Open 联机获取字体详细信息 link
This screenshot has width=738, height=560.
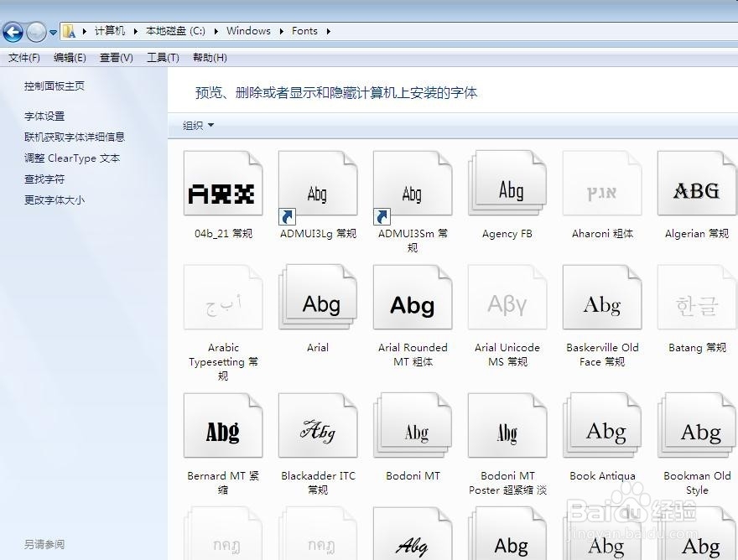75,137
